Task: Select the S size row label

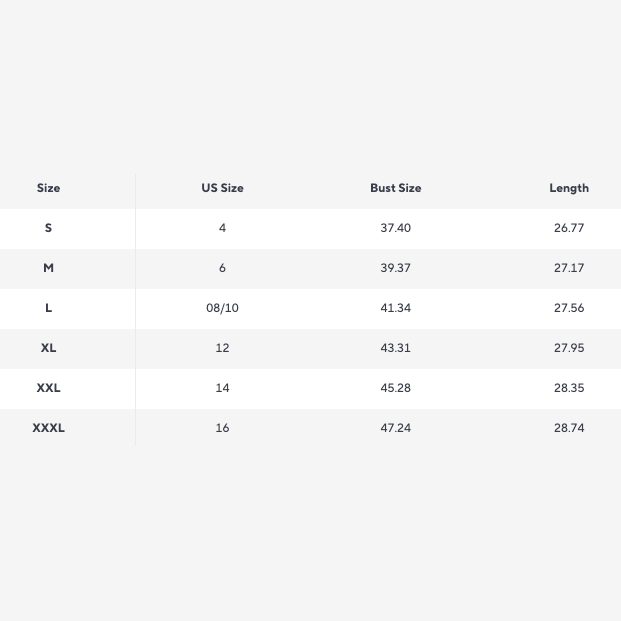Action: tap(48, 228)
